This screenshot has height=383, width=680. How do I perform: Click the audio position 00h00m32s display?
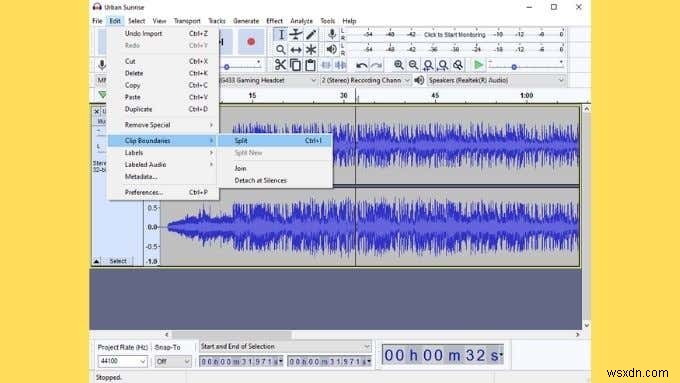point(442,355)
